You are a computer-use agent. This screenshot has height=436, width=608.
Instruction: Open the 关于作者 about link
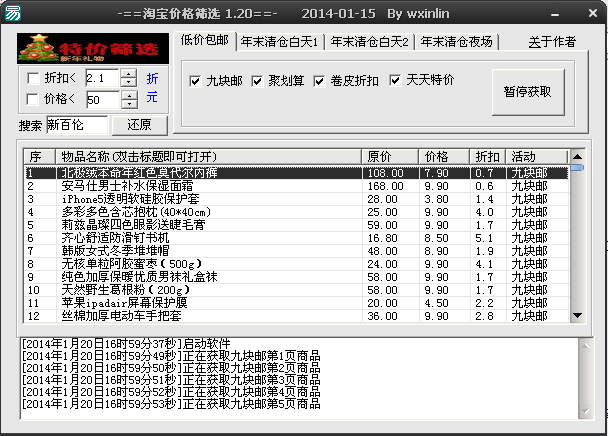(x=552, y=42)
